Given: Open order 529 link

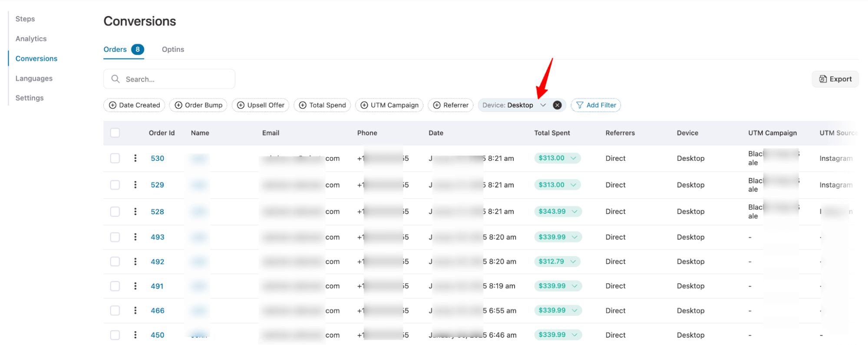Looking at the screenshot, I should (x=157, y=185).
